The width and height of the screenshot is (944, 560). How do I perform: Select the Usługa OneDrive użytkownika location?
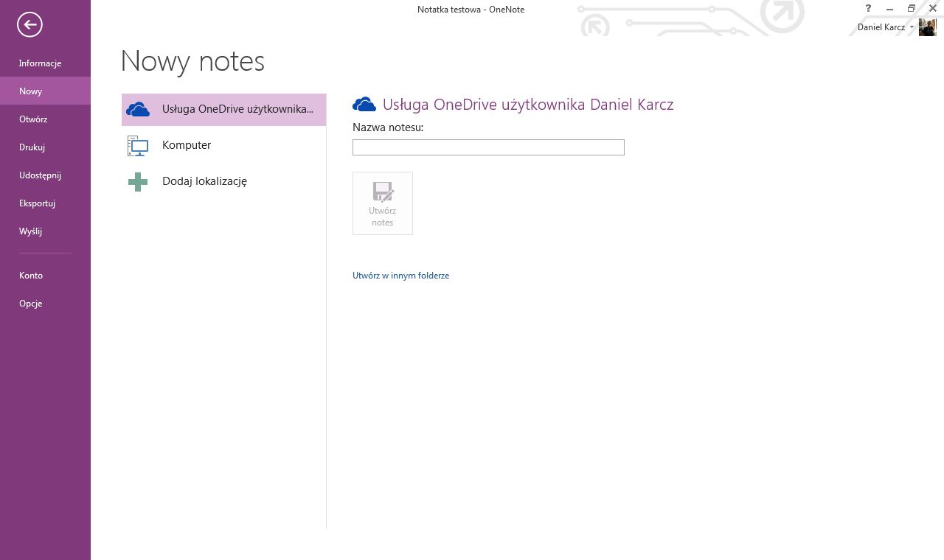pyautogui.click(x=223, y=109)
